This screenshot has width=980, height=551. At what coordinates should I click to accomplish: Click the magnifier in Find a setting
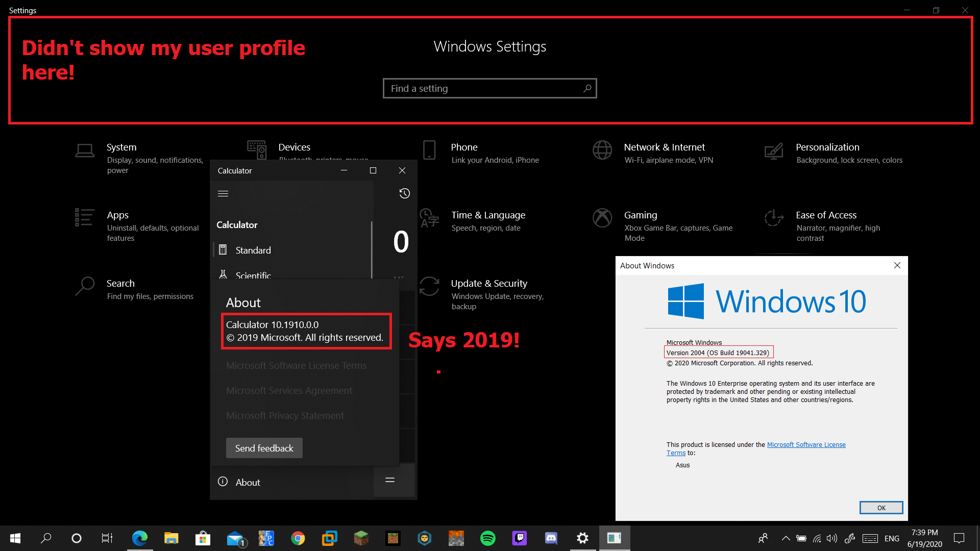point(587,88)
